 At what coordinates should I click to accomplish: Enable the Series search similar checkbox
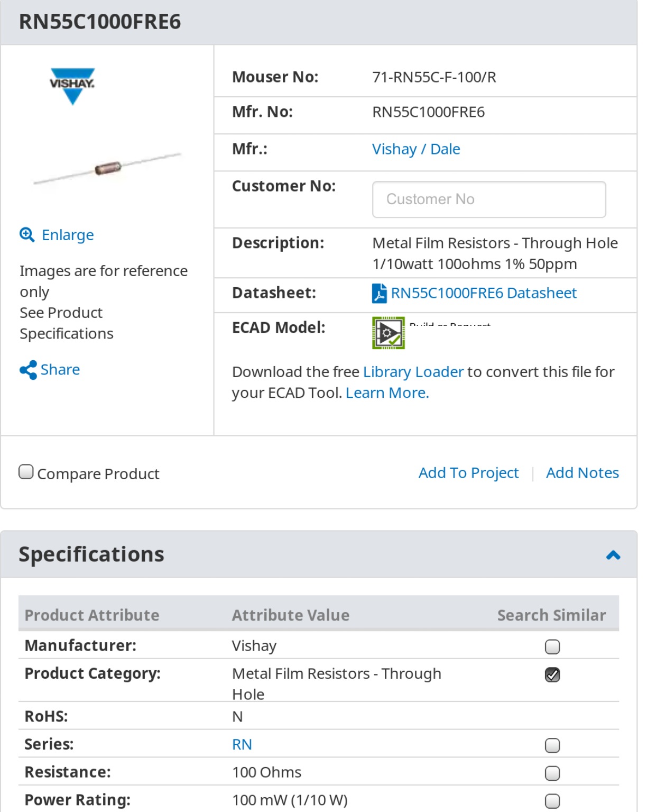[552, 745]
